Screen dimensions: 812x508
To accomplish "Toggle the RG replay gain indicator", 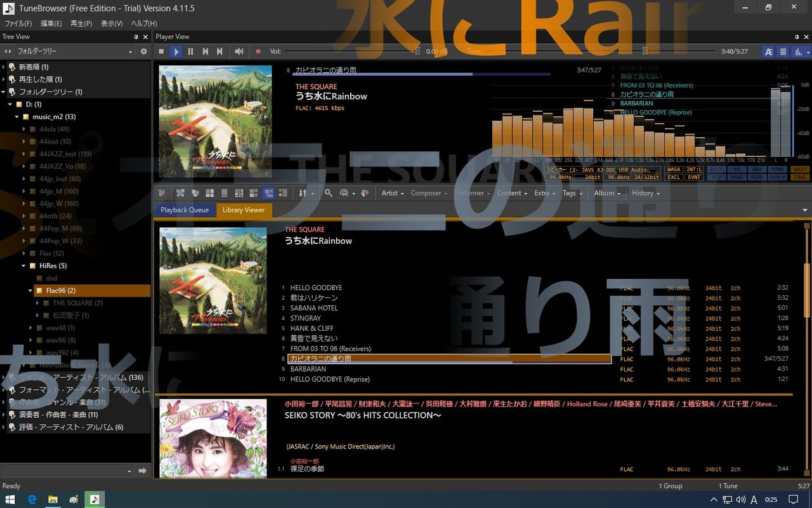I will (x=737, y=170).
